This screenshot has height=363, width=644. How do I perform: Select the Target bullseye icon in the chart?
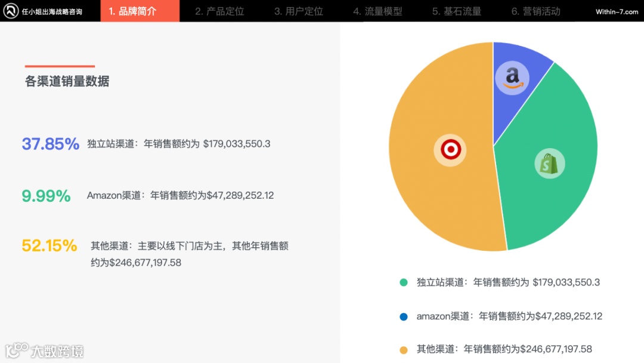tap(450, 149)
